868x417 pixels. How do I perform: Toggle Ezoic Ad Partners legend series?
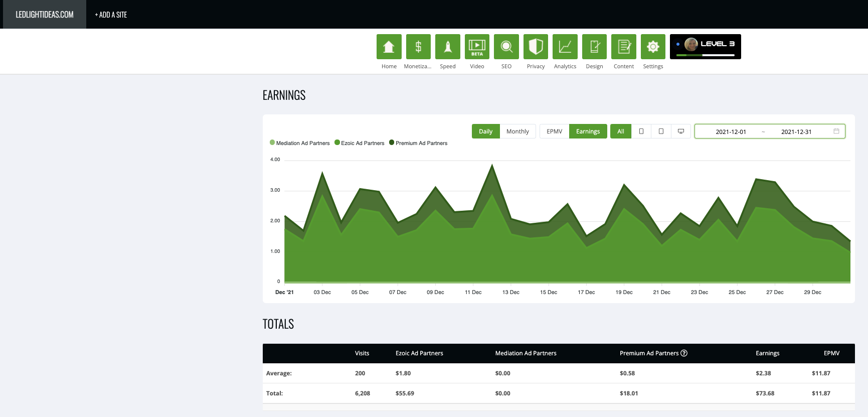(360, 143)
